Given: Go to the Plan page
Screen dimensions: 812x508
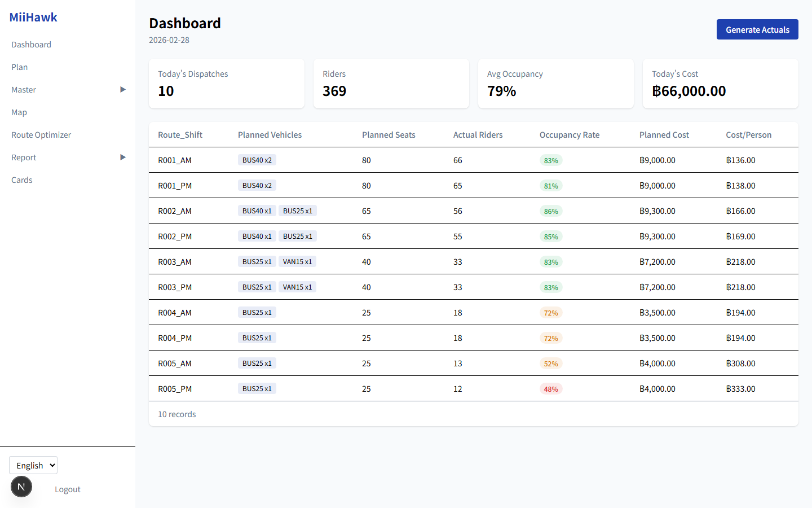Looking at the screenshot, I should pyautogui.click(x=20, y=67).
